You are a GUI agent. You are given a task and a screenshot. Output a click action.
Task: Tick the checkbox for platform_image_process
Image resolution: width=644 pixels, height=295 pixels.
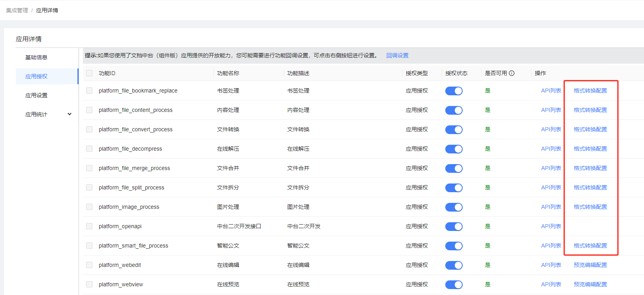(x=89, y=207)
